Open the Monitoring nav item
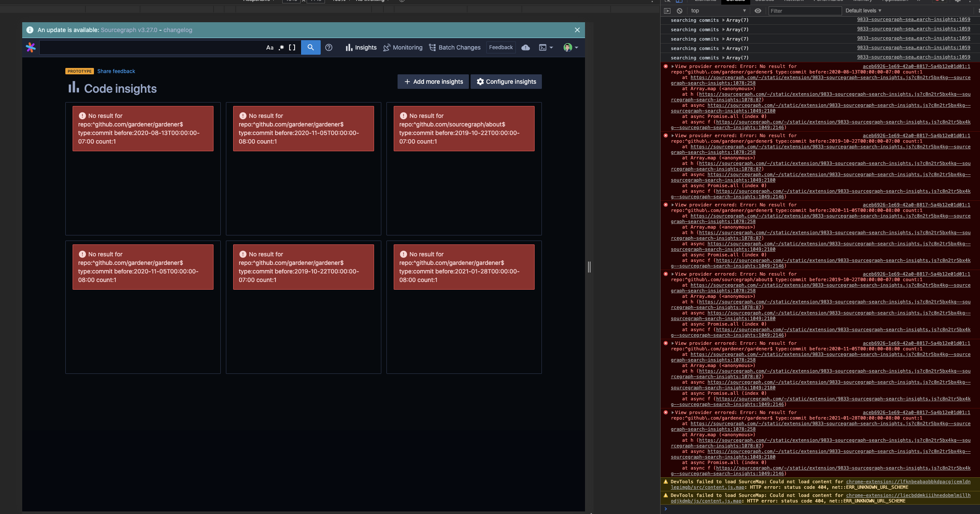 tap(403, 47)
